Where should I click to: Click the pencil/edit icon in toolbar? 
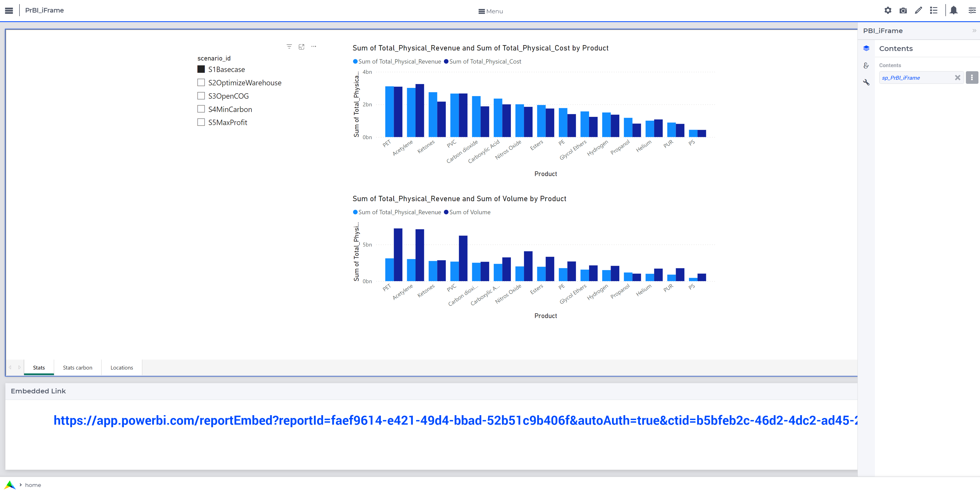(919, 11)
